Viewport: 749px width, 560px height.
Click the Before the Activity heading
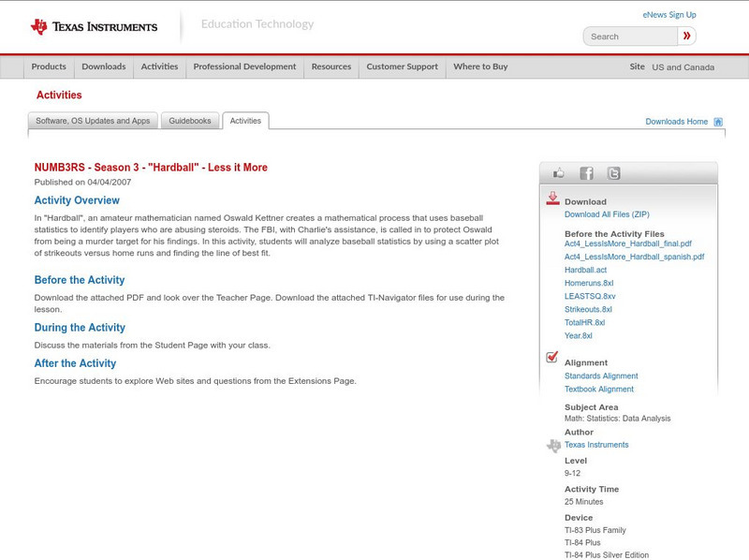click(80, 280)
